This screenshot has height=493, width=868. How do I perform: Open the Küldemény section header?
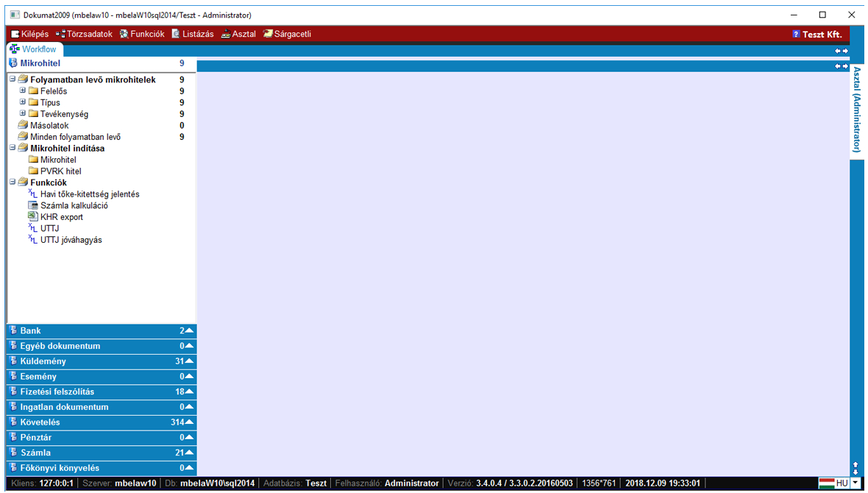click(x=43, y=361)
